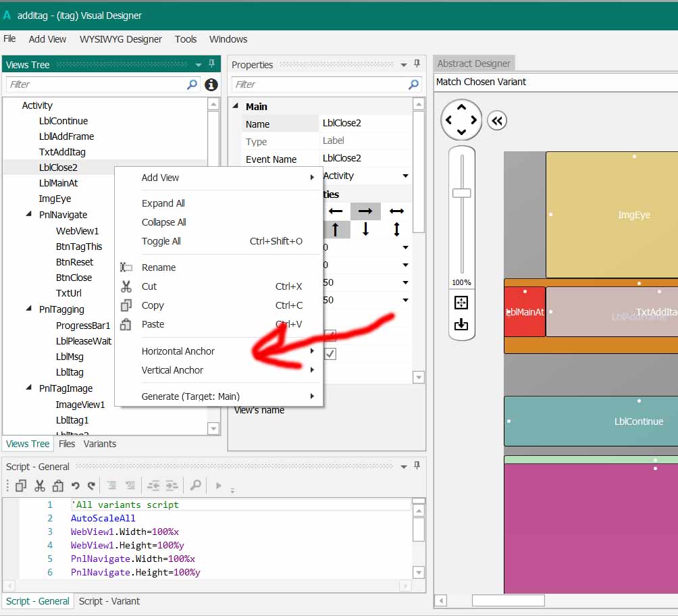678x616 pixels.
Task: Click the cut scissors icon in script toolbar
Action: (x=40, y=485)
